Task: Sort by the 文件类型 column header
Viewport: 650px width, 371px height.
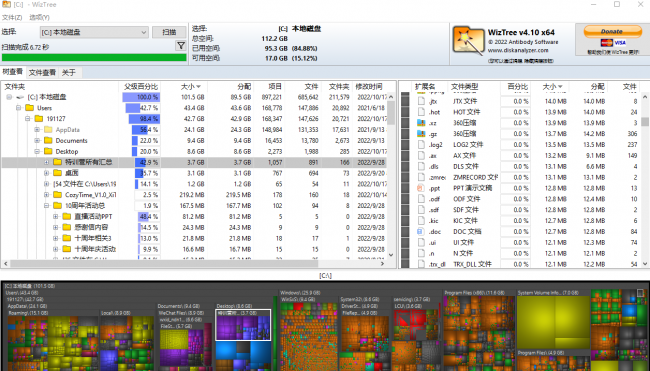Action: [464, 87]
